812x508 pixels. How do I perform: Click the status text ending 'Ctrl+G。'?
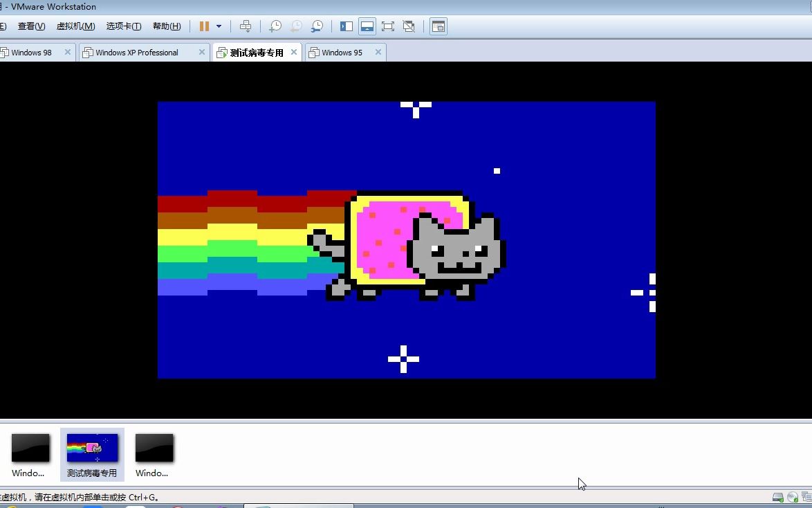pos(80,497)
